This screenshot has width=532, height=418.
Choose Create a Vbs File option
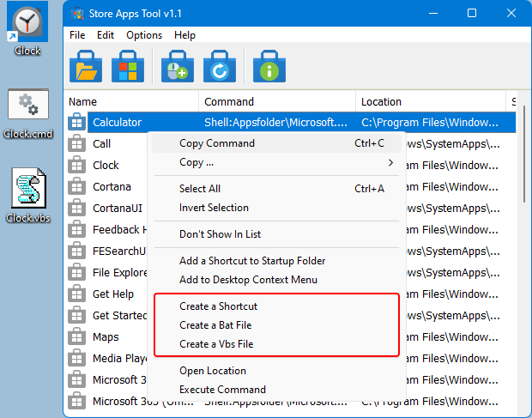point(216,344)
